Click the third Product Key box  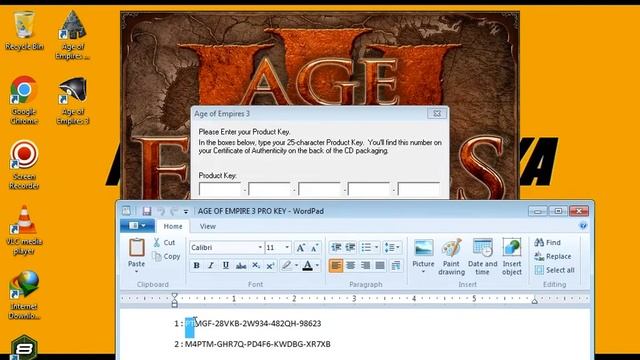(319, 189)
